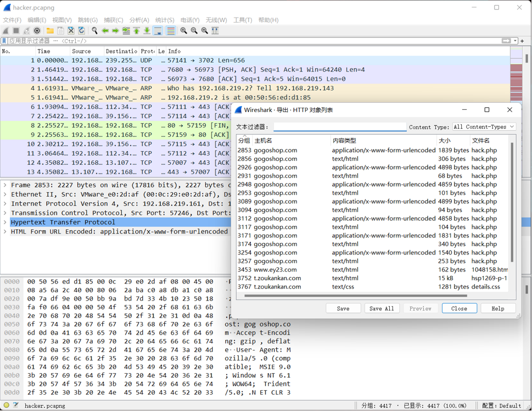Select packet 1 UDP row

255,60
